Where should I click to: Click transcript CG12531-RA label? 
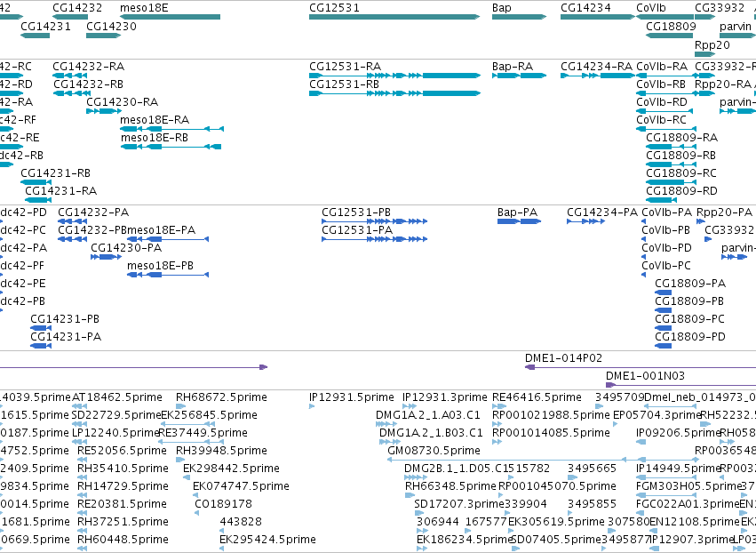[346, 66]
